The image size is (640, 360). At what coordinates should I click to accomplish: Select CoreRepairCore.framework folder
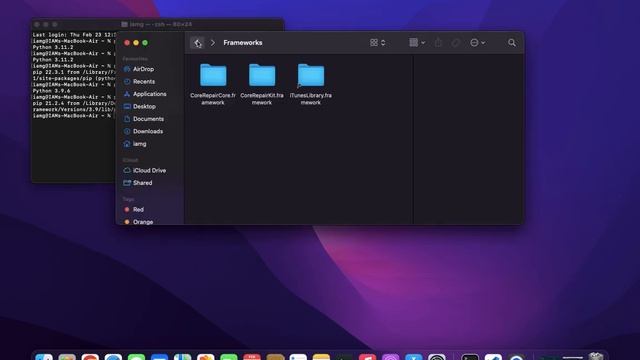coord(213,75)
